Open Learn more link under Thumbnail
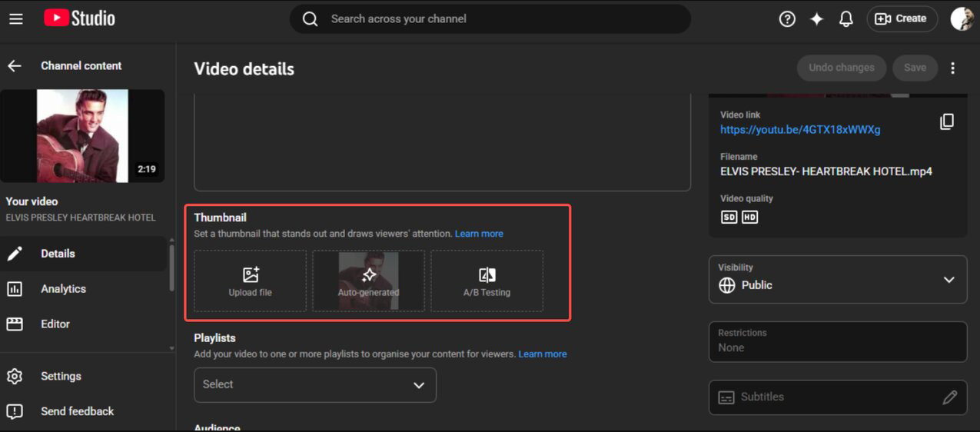The image size is (980, 432). (x=479, y=234)
